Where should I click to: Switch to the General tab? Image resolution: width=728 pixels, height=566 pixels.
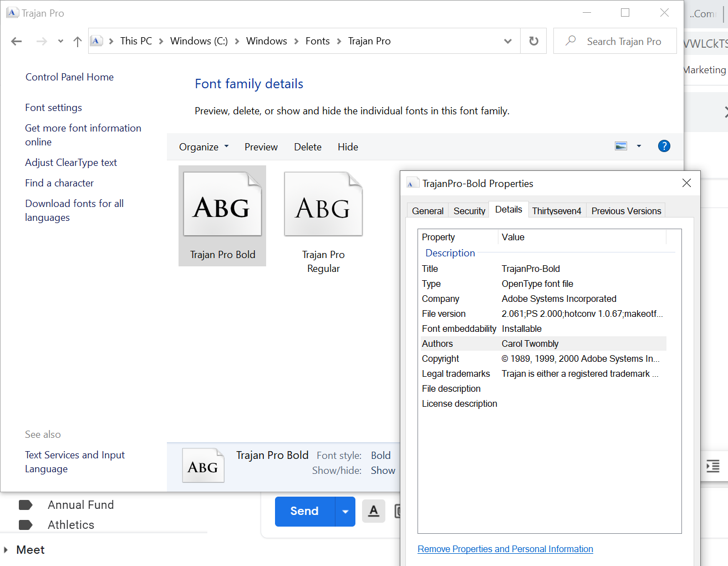pyautogui.click(x=427, y=211)
